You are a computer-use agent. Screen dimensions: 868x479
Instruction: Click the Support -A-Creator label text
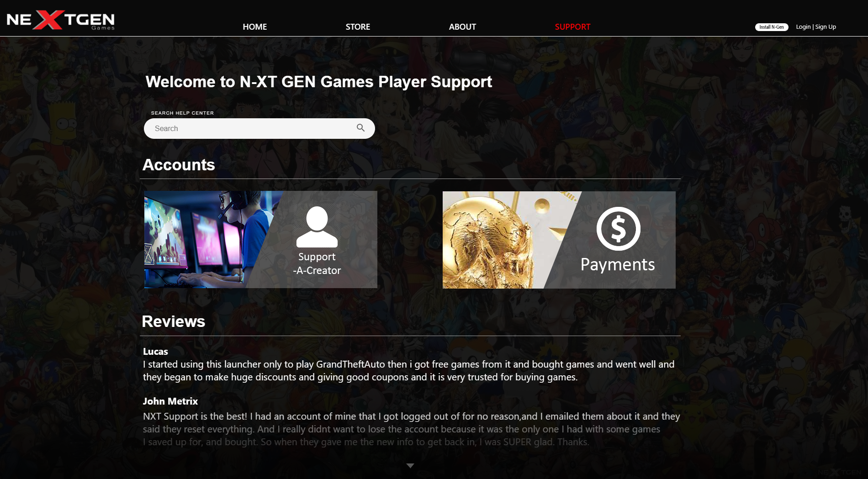click(x=317, y=263)
